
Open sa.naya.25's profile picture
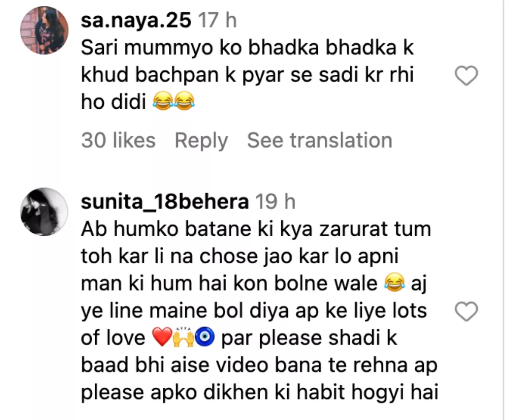(44, 31)
